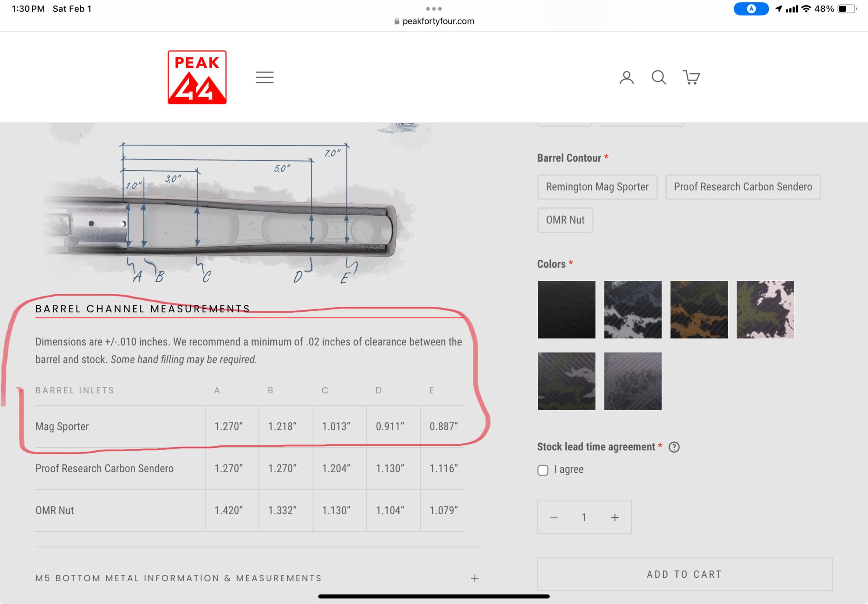
Task: Click the Barrel Inlets column header
Action: (75, 390)
